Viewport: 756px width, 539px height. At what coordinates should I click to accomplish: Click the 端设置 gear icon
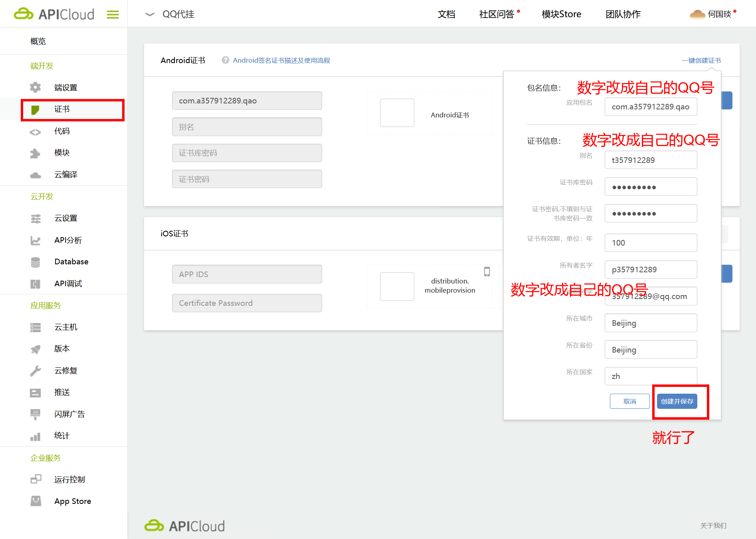(x=36, y=87)
